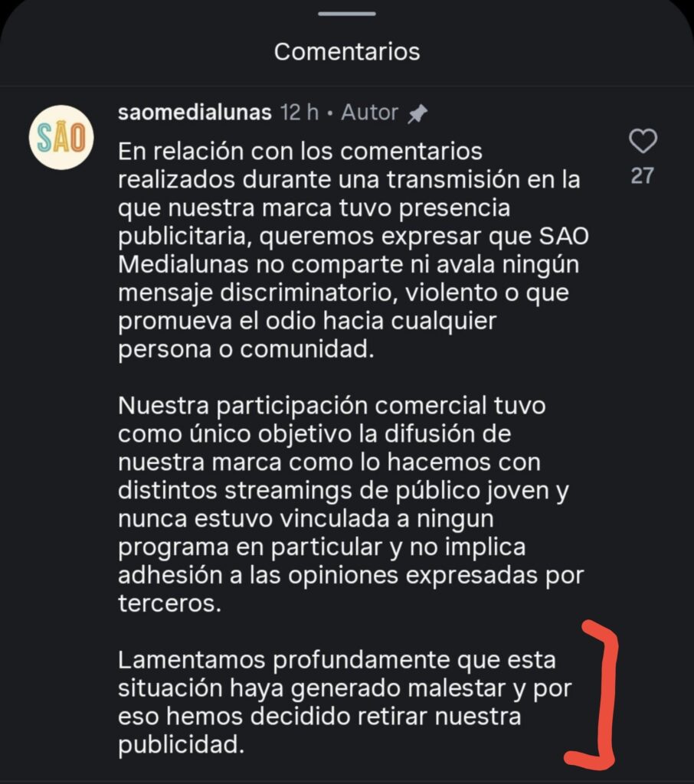Click the Autor badge label
Image resolution: width=694 pixels, height=784 pixels.
(x=369, y=113)
